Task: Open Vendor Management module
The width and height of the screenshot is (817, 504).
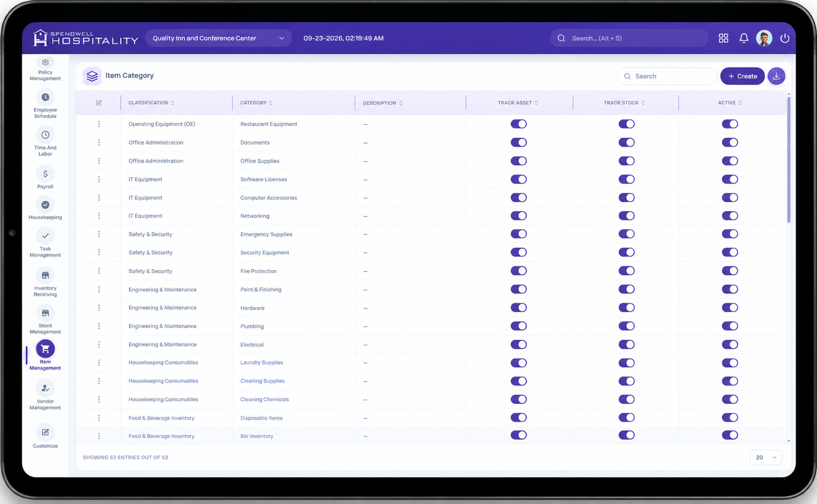Action: [x=45, y=396]
